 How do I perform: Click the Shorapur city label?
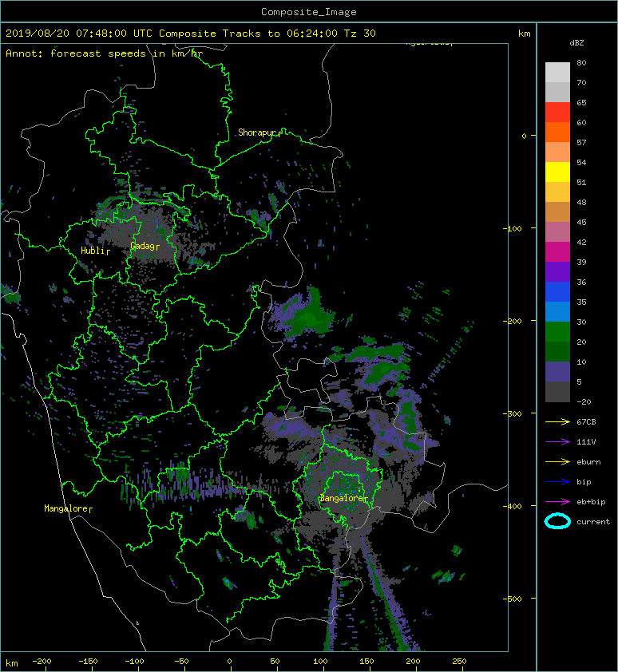[x=258, y=132]
